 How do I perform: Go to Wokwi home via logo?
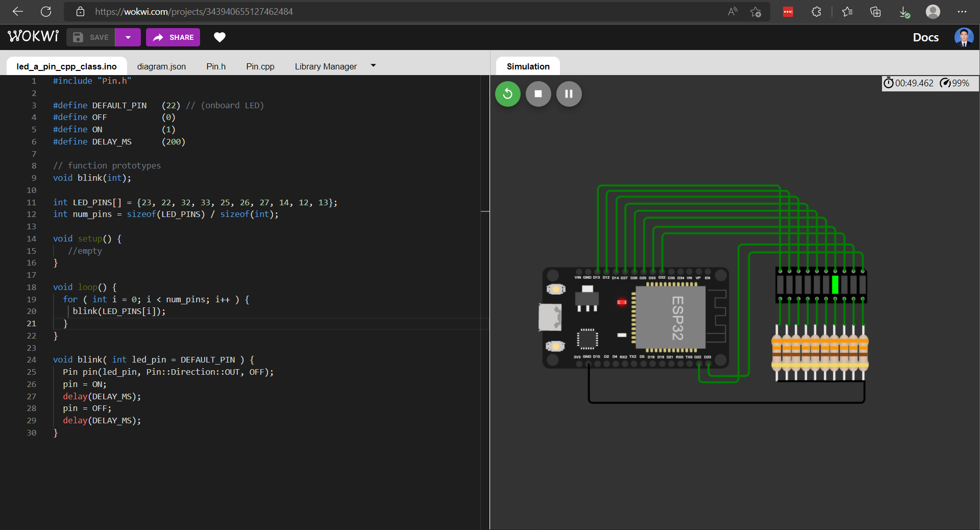(x=33, y=36)
